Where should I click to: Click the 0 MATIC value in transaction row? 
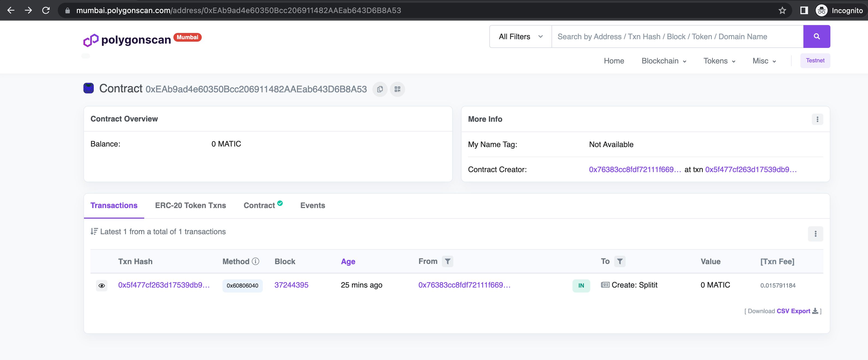point(715,285)
